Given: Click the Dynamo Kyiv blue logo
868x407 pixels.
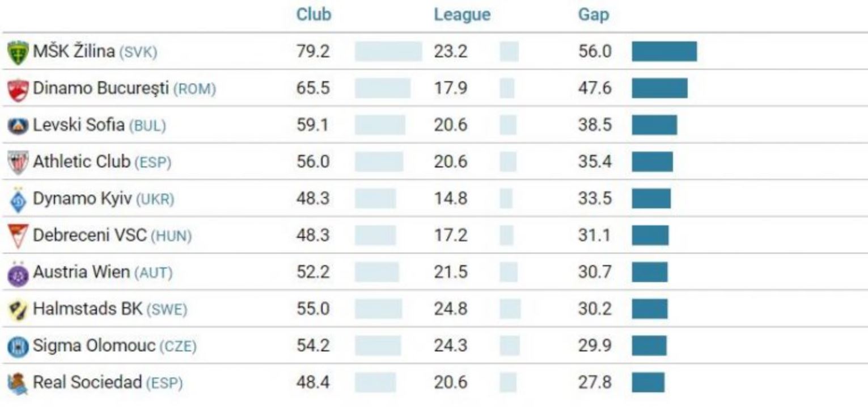Looking at the screenshot, I should (18, 199).
